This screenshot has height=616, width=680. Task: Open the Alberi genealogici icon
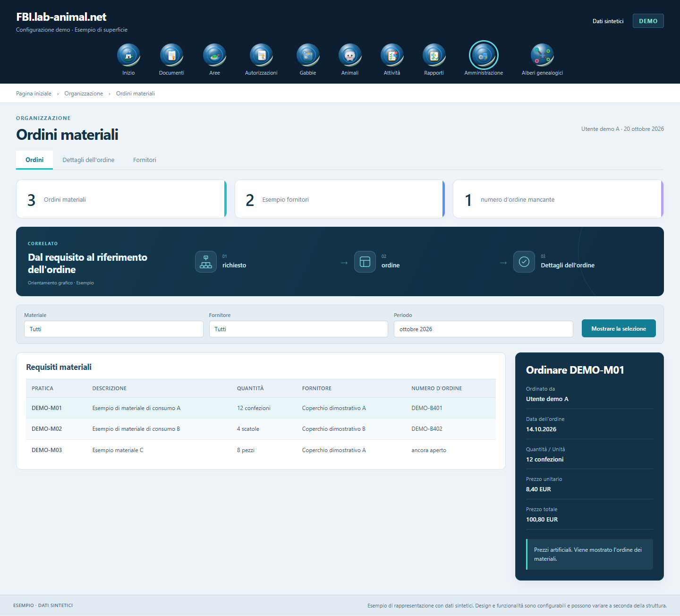pos(542,55)
